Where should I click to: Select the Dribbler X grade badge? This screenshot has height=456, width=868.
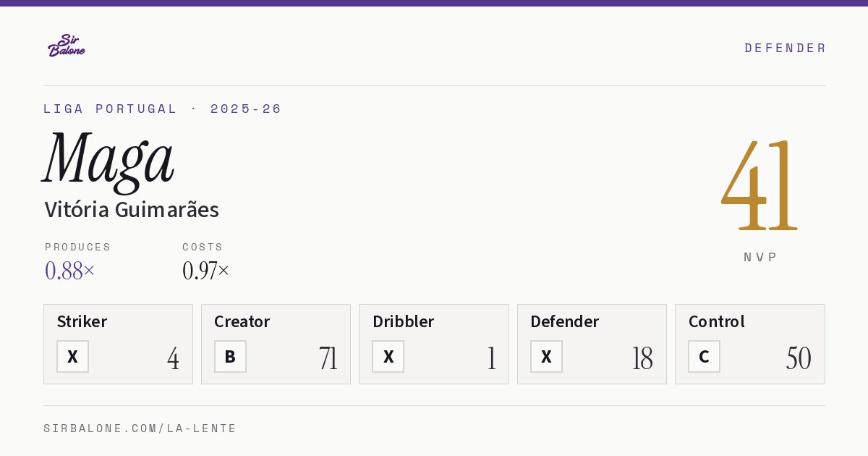tap(388, 357)
